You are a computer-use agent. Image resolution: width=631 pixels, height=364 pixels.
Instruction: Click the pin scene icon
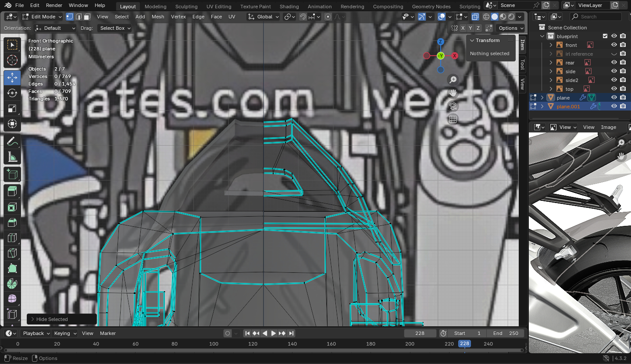pyautogui.click(x=536, y=5)
